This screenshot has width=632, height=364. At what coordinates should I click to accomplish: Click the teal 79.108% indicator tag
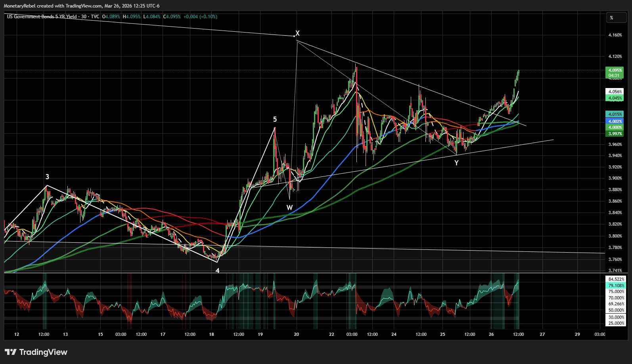[616, 285]
